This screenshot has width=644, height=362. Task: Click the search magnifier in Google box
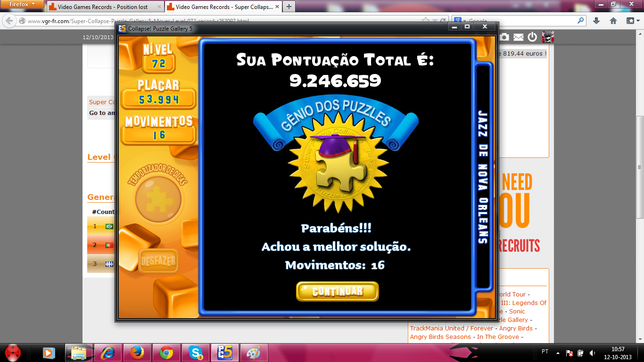tap(580, 21)
